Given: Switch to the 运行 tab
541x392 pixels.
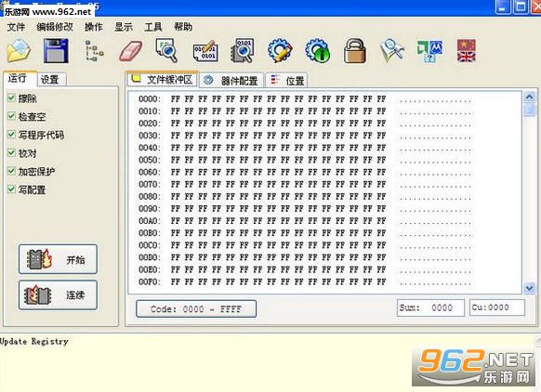Looking at the screenshot, I should [x=20, y=79].
